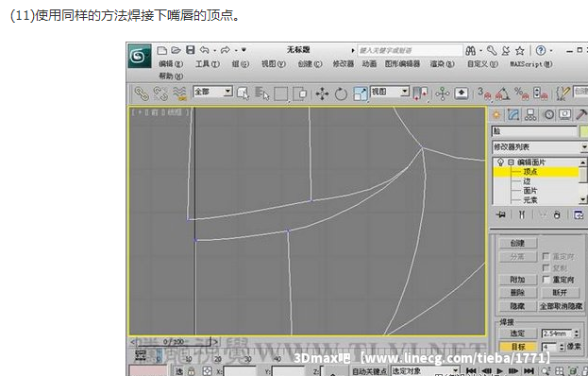
Task: Open 创建(C) menu
Action: (310, 64)
